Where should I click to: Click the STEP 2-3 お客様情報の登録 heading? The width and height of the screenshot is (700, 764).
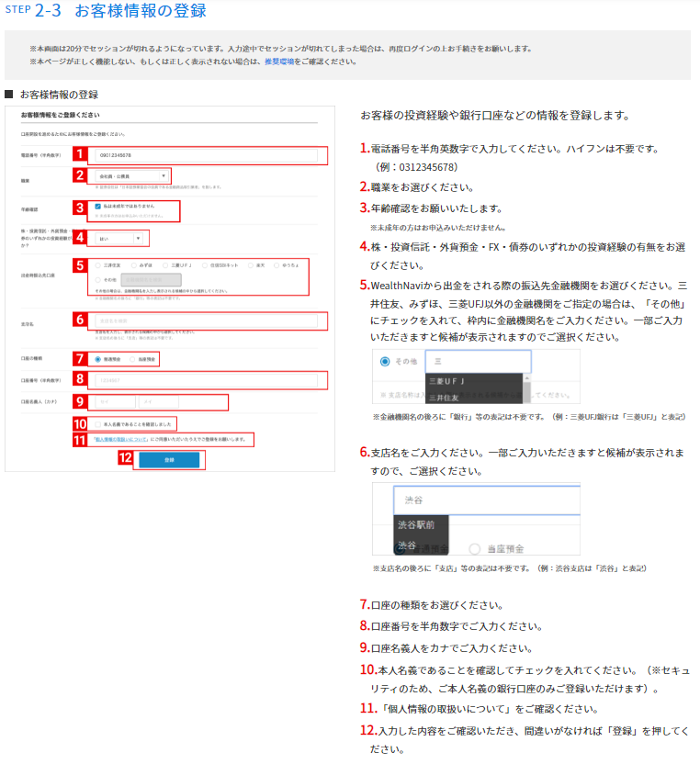(106, 10)
